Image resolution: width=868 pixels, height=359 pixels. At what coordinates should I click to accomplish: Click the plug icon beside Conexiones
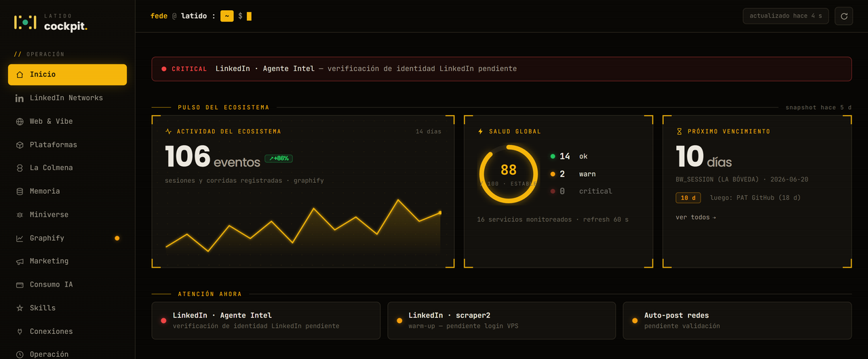pos(20,332)
